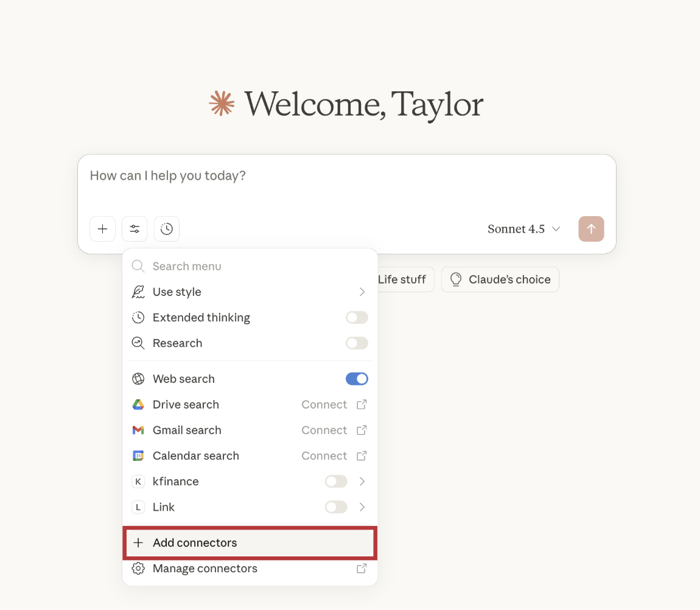
Task: Open the Sonnet 4.5 model dropdown
Action: (x=523, y=229)
